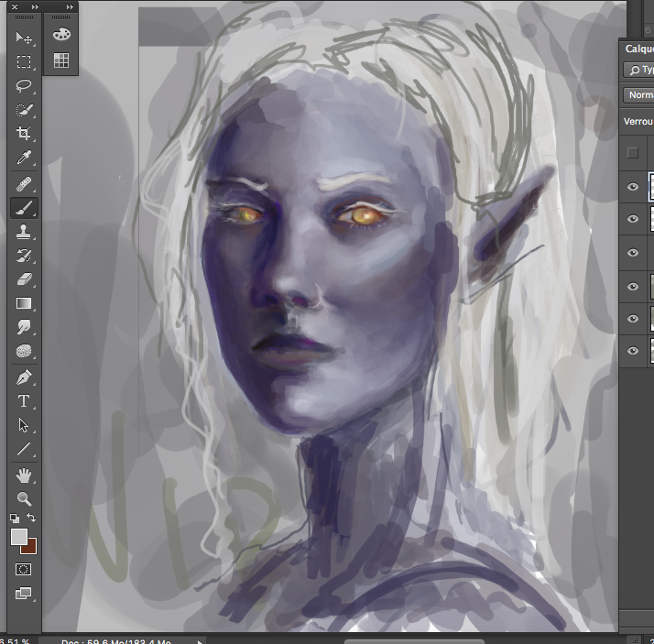Select the Hand tool

(24, 475)
